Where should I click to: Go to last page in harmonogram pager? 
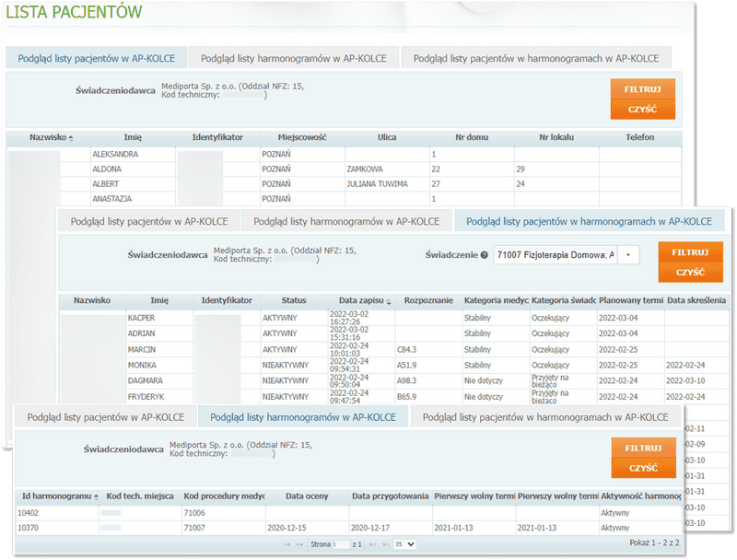[385, 544]
